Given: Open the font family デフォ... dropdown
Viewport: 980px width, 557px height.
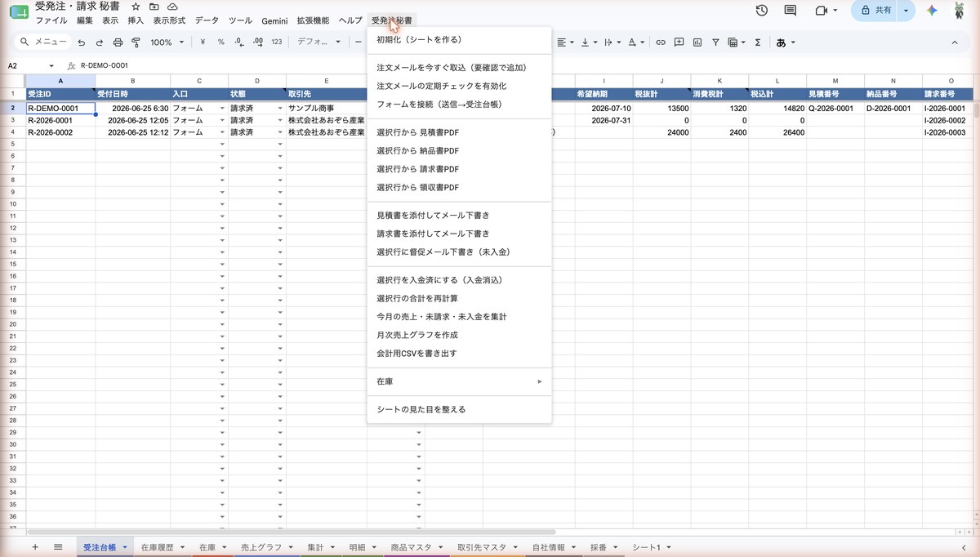Looking at the screenshot, I should point(319,42).
